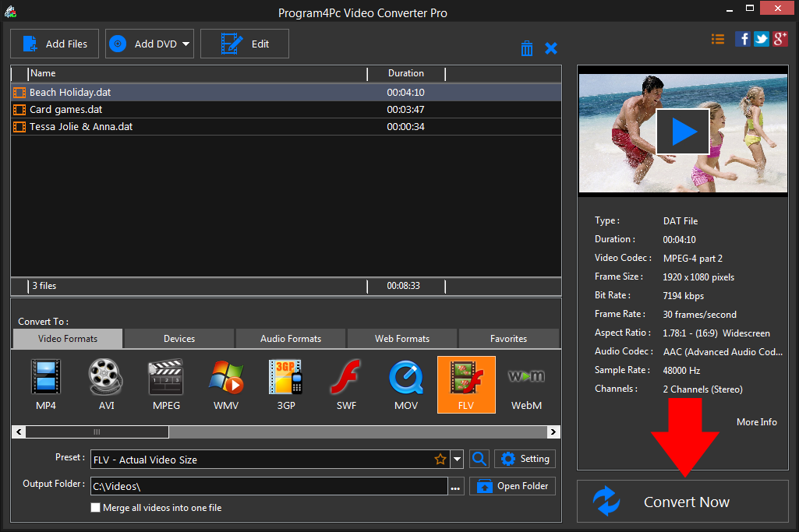Open the Facebook social link icon
Image resolution: width=799 pixels, height=532 pixels.
tap(743, 38)
